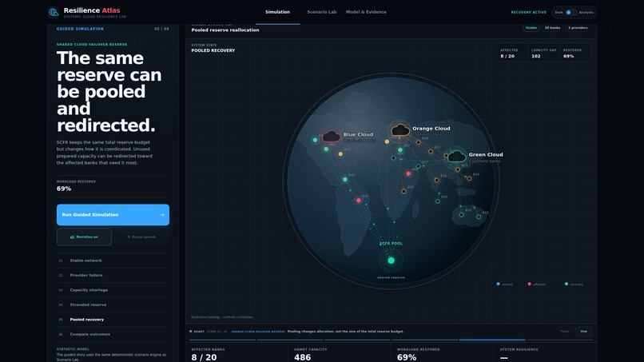The image size is (644, 362).
Task: Click the bank node labeled B20
Action: click(x=437, y=201)
